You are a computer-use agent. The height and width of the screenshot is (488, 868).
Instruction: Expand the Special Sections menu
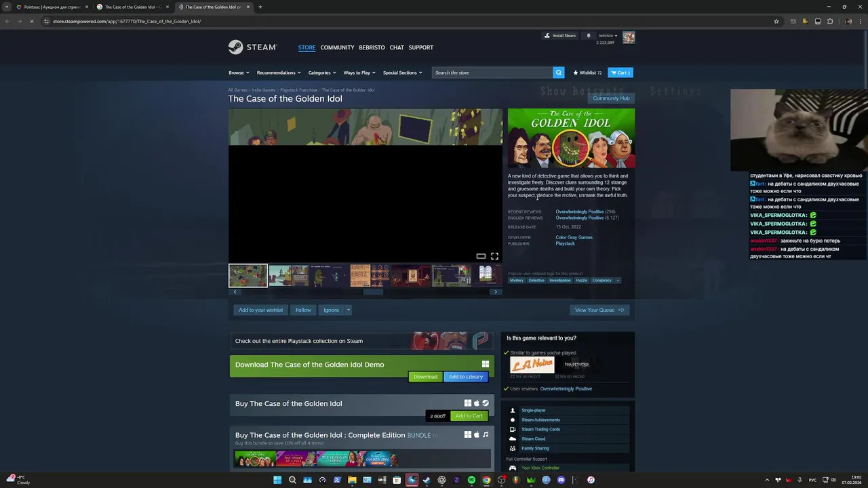point(403,73)
